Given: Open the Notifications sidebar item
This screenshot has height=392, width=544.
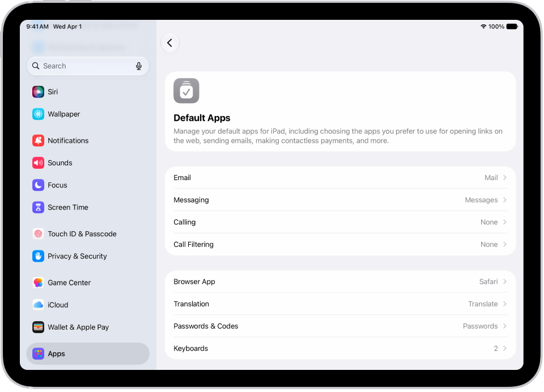Looking at the screenshot, I should 88,140.
